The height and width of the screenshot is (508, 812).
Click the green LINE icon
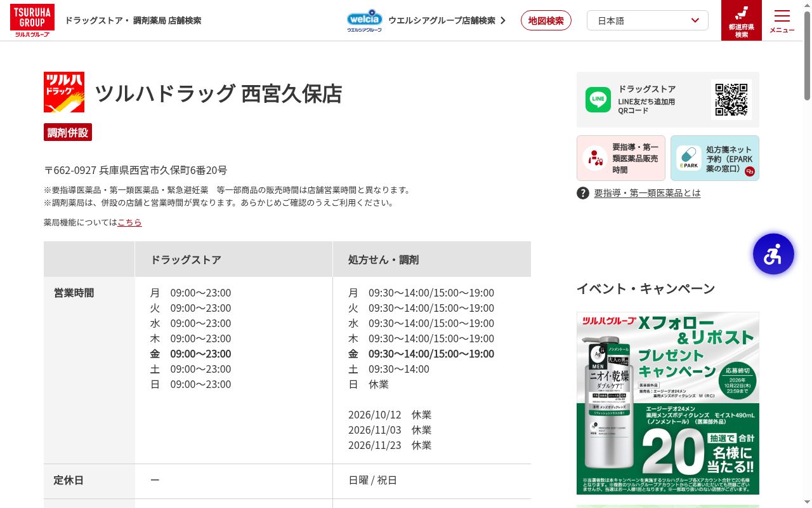point(598,100)
